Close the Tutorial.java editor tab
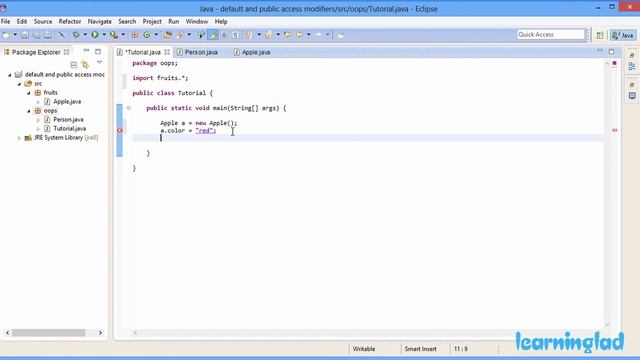640x360 pixels. [167, 52]
